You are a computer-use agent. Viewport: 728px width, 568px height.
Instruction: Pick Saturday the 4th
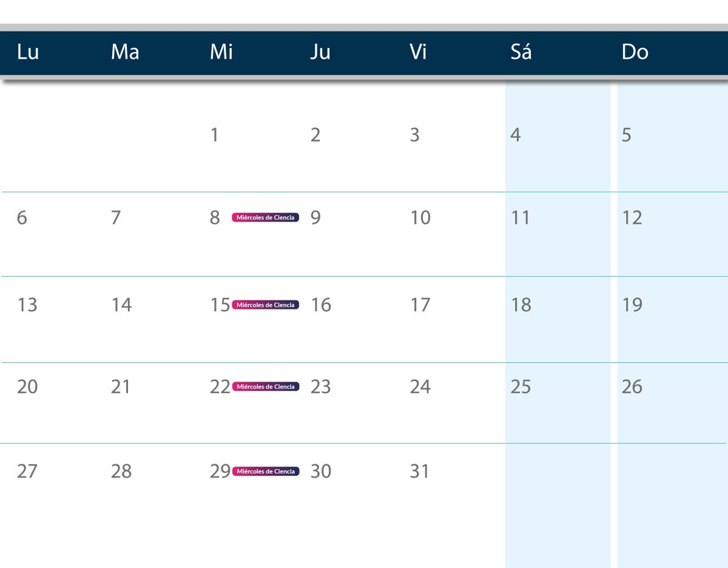[x=515, y=135]
